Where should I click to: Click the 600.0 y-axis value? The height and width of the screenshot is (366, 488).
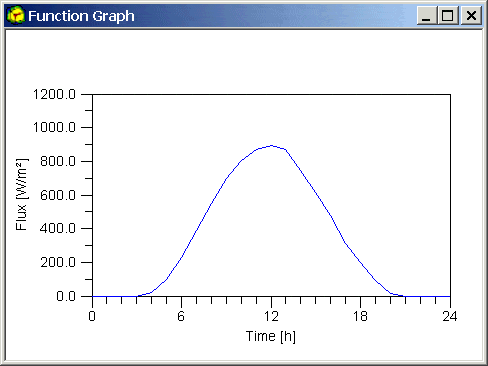58,195
